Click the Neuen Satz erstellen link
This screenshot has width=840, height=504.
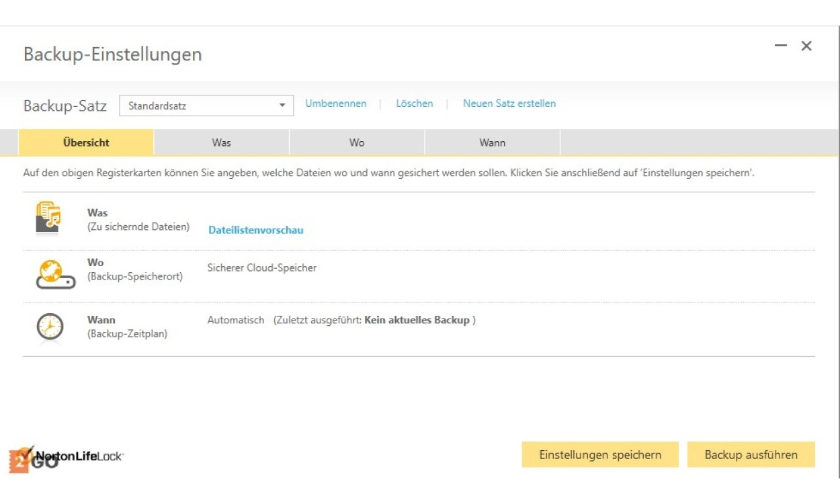click(509, 103)
